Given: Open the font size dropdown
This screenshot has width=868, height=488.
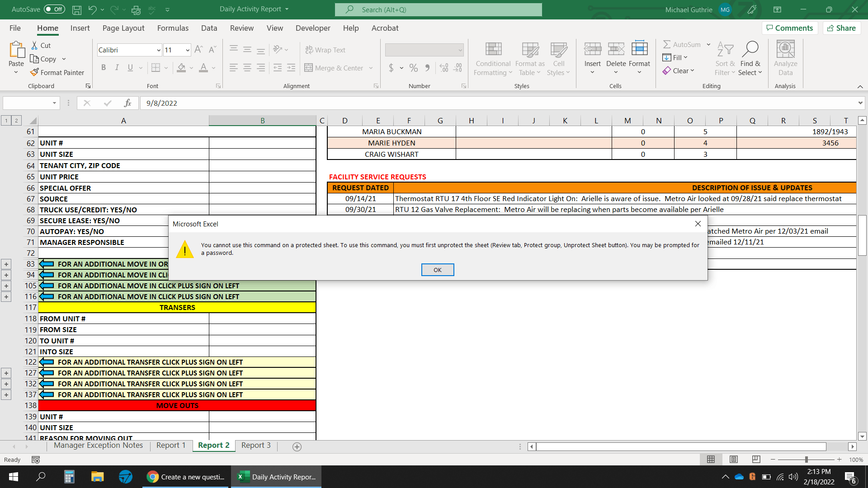Looking at the screenshot, I should (x=188, y=50).
